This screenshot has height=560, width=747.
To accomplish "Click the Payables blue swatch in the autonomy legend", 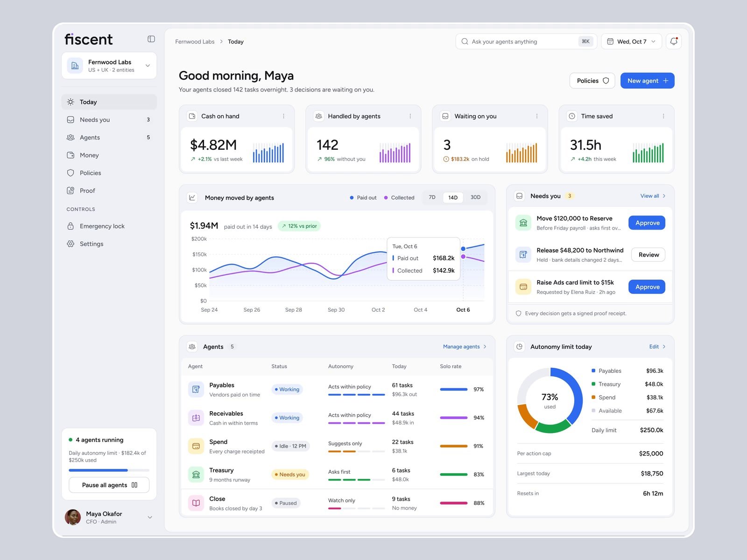I will pos(593,371).
